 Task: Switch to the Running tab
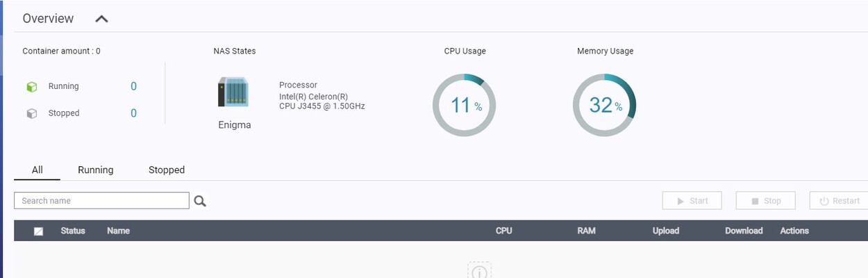click(95, 170)
